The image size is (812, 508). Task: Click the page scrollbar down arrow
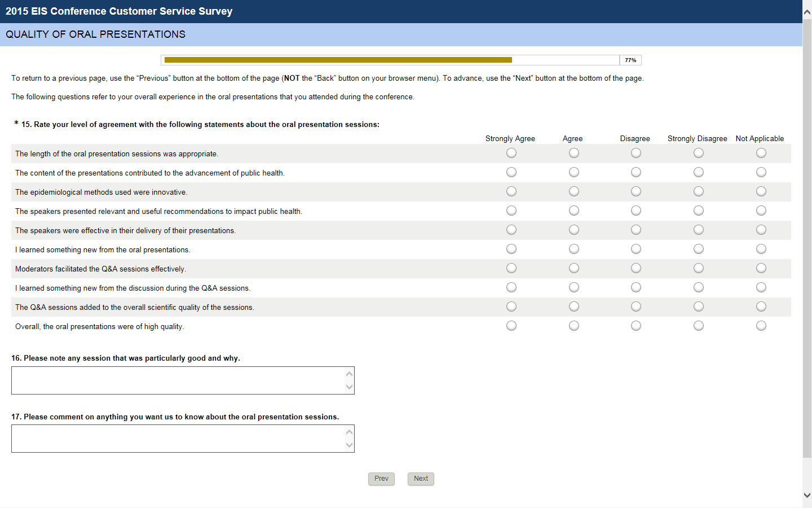pyautogui.click(x=807, y=495)
